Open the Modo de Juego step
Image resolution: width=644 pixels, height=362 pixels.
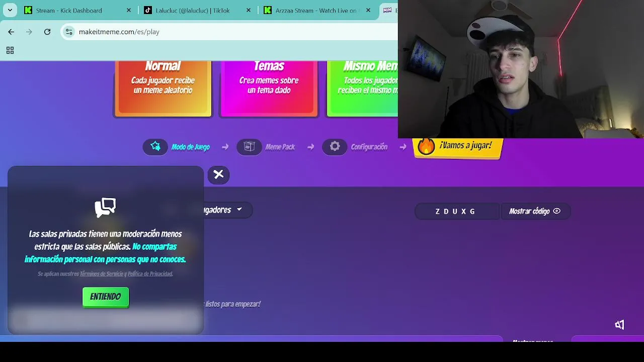click(177, 147)
